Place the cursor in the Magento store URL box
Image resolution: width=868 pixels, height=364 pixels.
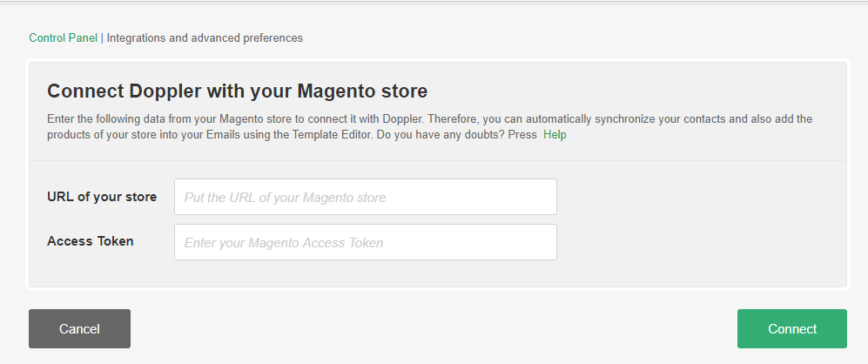[366, 197]
